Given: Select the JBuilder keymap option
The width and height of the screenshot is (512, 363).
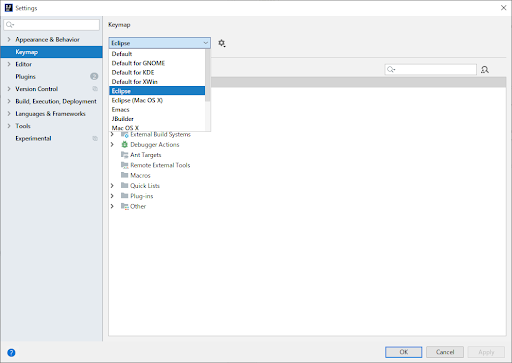Looking at the screenshot, I should pos(157,119).
